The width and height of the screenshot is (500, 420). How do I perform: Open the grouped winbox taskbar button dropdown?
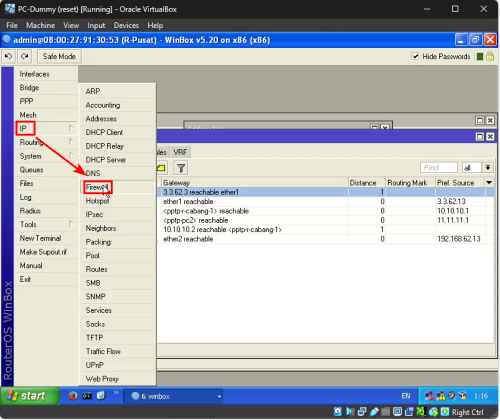[x=219, y=397]
